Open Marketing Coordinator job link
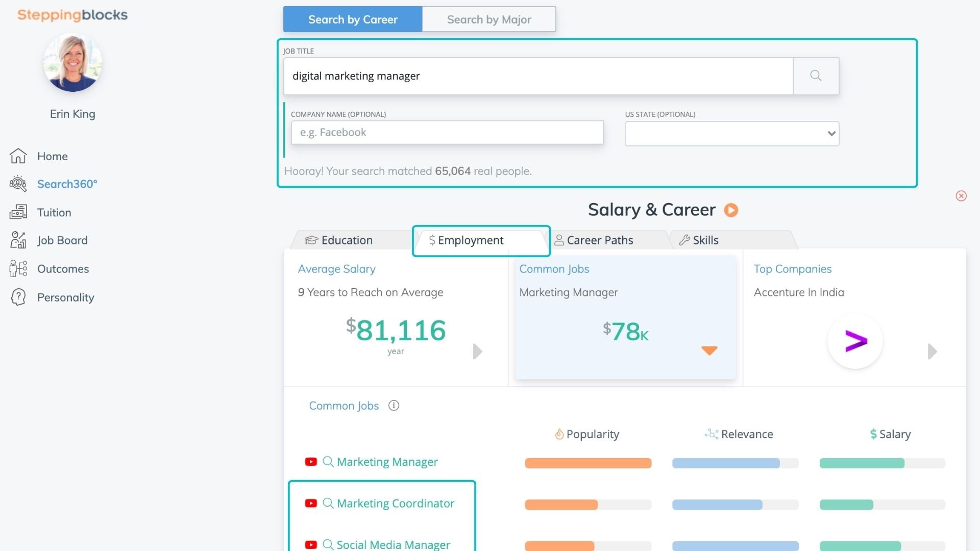This screenshot has width=980, height=551. 396,504
